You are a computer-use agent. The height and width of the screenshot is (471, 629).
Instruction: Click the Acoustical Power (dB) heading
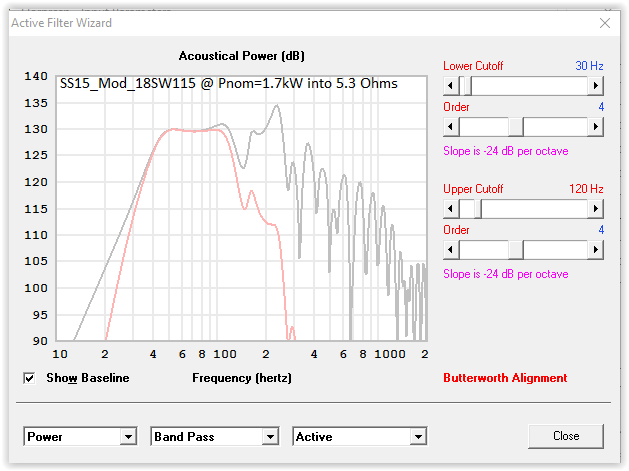pyautogui.click(x=241, y=56)
